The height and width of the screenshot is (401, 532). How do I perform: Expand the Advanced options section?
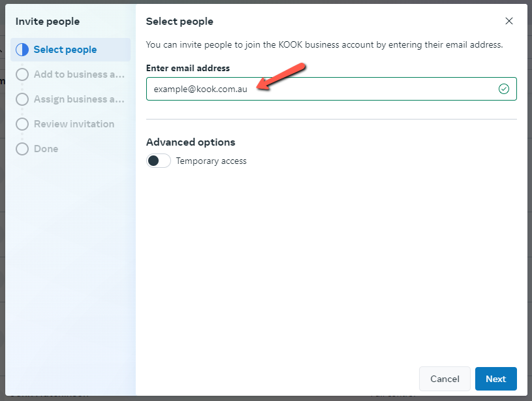(x=191, y=142)
